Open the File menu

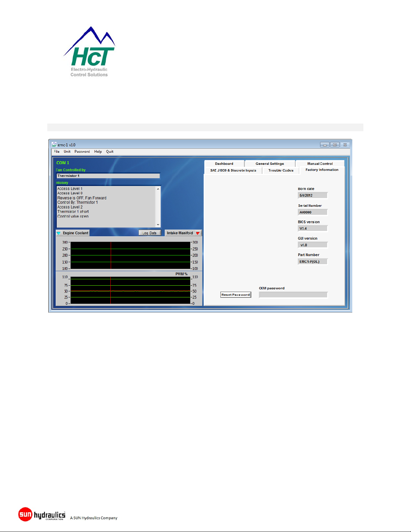(57, 152)
